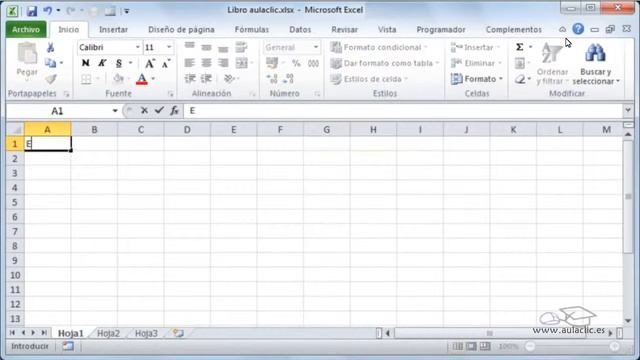Open Formato cells dropdown
The width and height of the screenshot is (640, 360).
click(x=477, y=79)
